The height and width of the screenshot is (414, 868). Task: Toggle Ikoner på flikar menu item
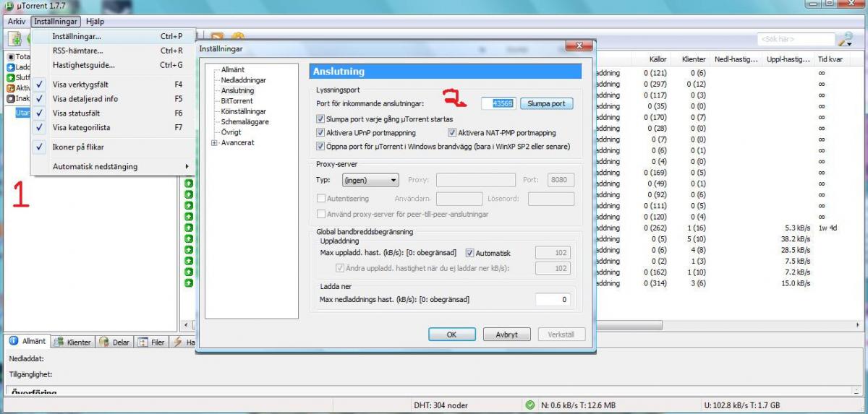113,147
